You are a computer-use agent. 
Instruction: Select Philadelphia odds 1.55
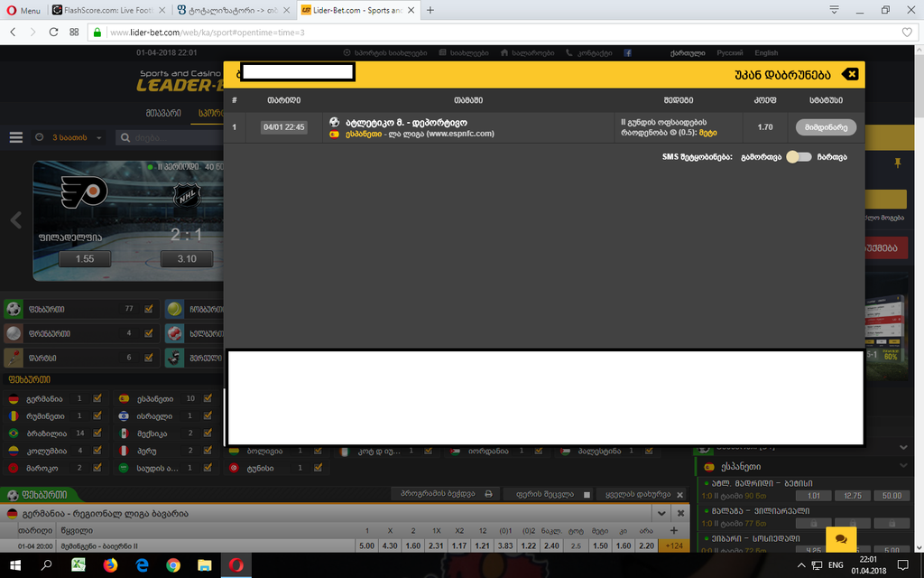85,259
